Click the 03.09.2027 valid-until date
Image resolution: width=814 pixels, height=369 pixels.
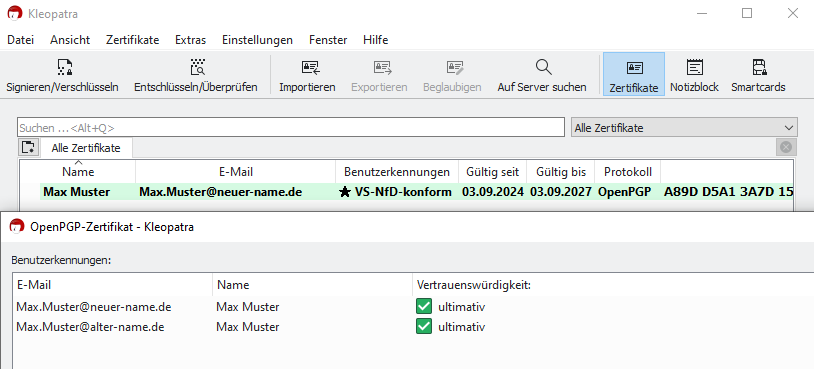(x=561, y=192)
